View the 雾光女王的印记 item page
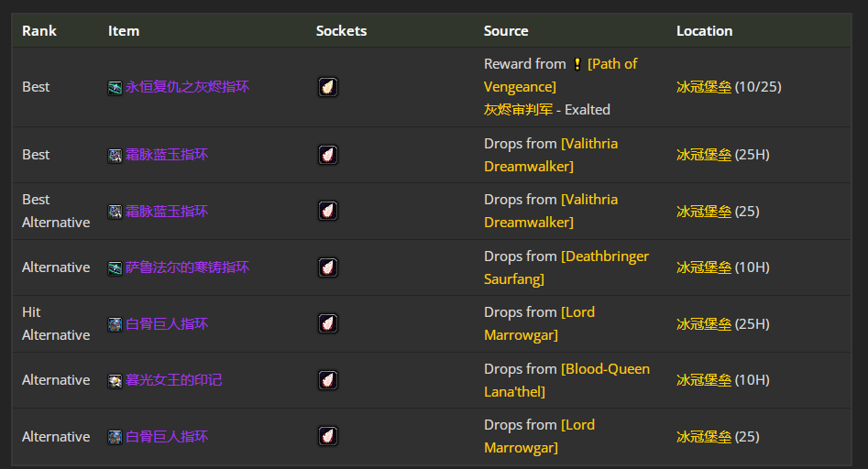The width and height of the screenshot is (868, 469). pos(173,380)
